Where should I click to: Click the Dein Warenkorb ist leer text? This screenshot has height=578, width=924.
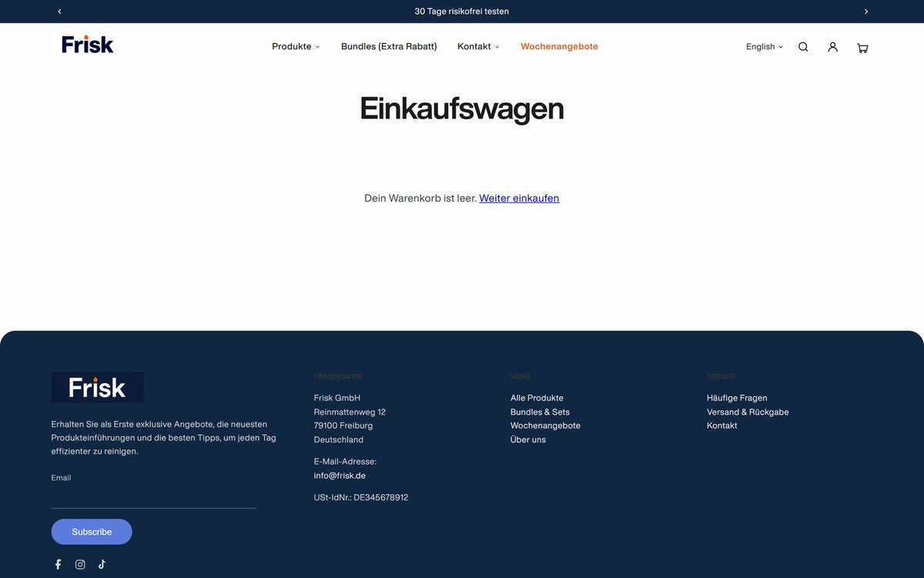420,198
